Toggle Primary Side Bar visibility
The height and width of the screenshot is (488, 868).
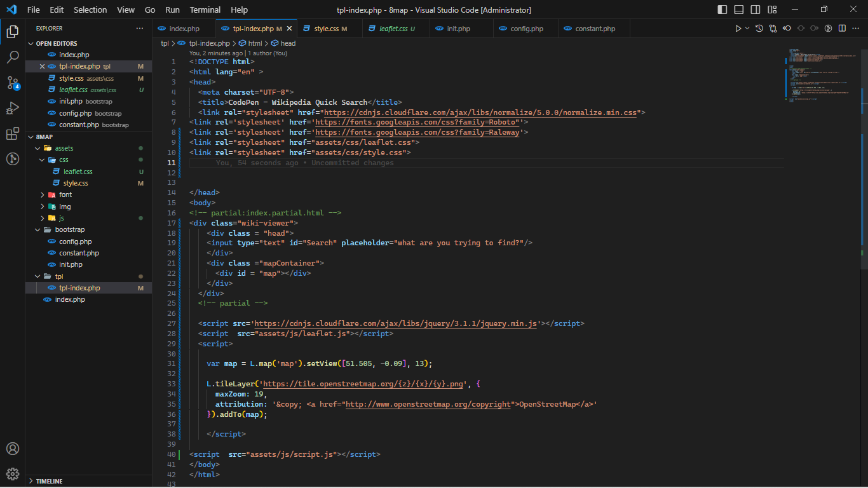tap(722, 10)
